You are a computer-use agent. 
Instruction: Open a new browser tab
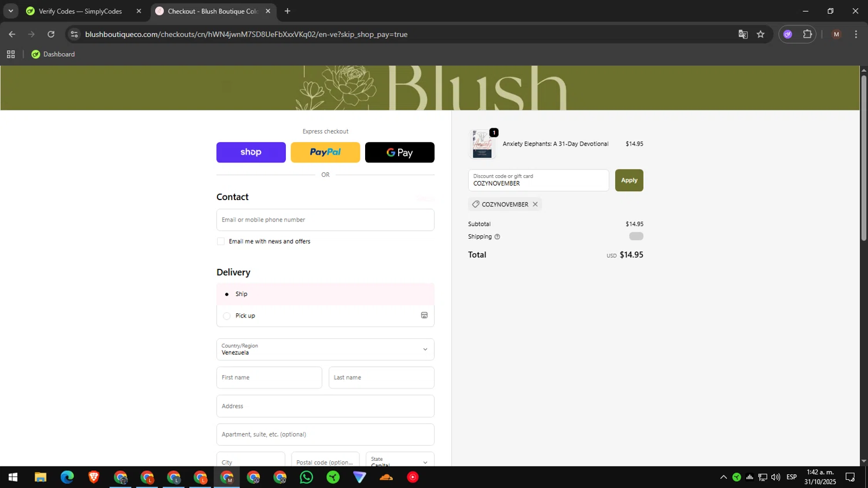point(288,11)
